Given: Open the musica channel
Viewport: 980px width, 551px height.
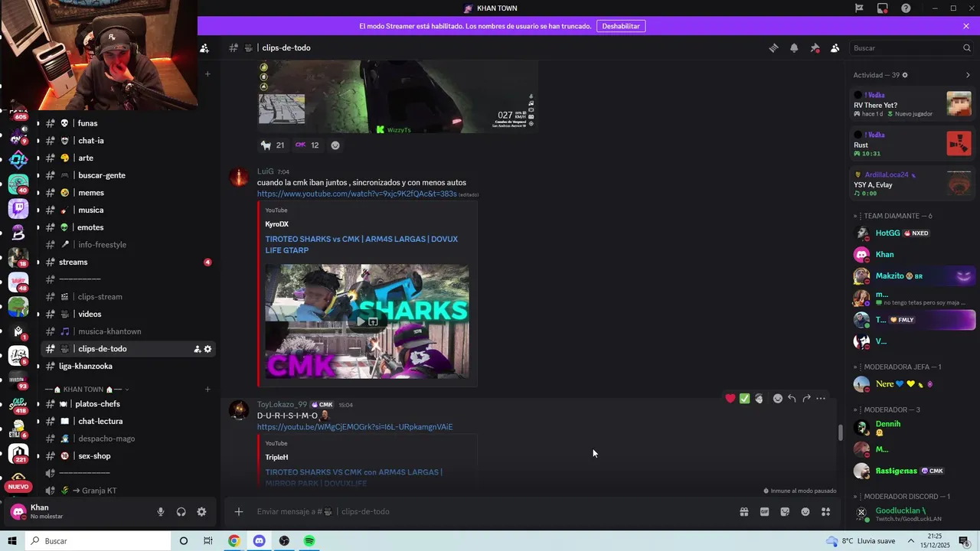Looking at the screenshot, I should tap(128, 210).
